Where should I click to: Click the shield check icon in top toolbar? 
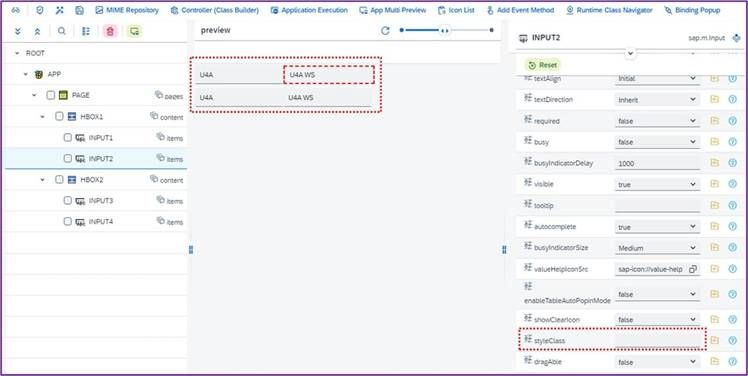(x=40, y=10)
